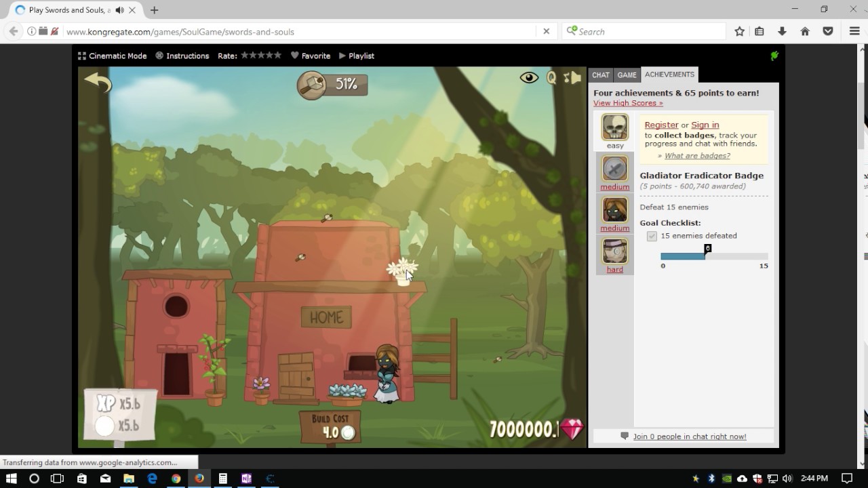Go to browser home page

(805, 31)
